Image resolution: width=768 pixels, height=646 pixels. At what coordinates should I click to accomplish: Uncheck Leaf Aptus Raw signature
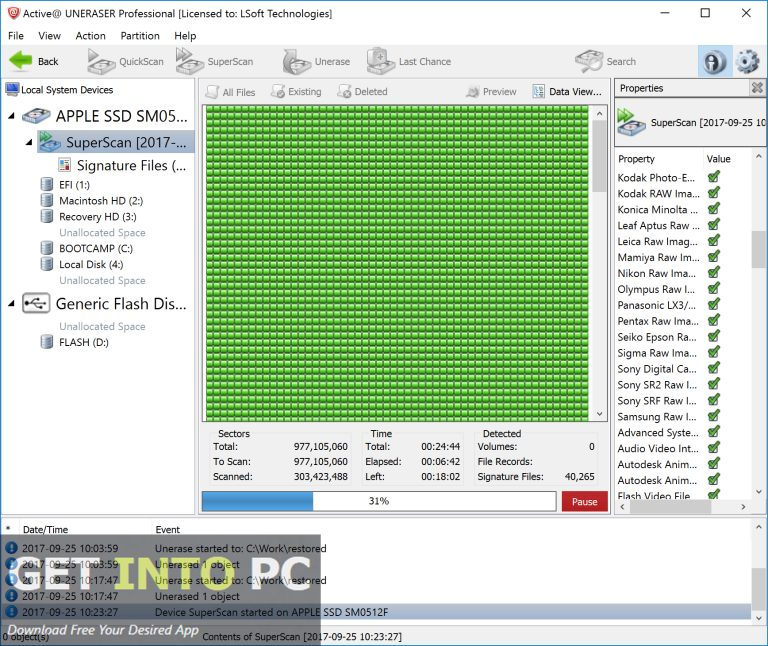point(714,225)
